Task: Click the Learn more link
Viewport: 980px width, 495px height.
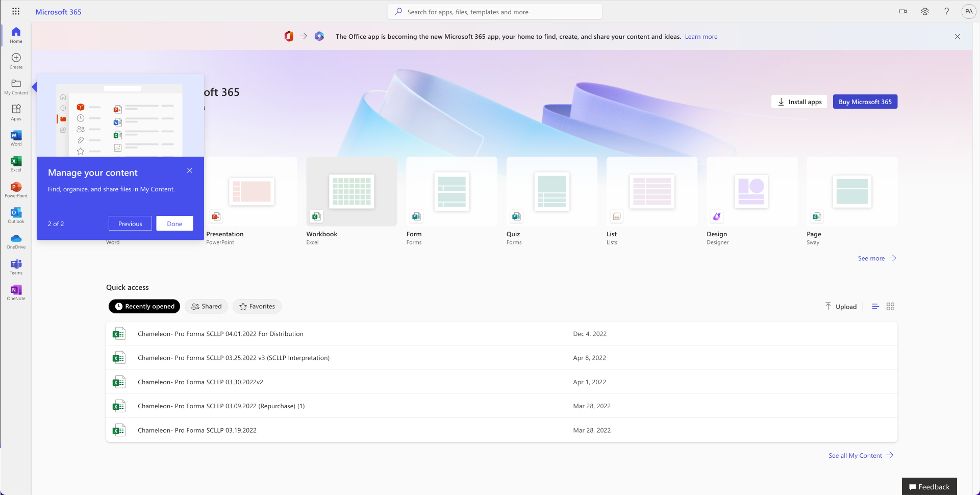Action: point(701,37)
